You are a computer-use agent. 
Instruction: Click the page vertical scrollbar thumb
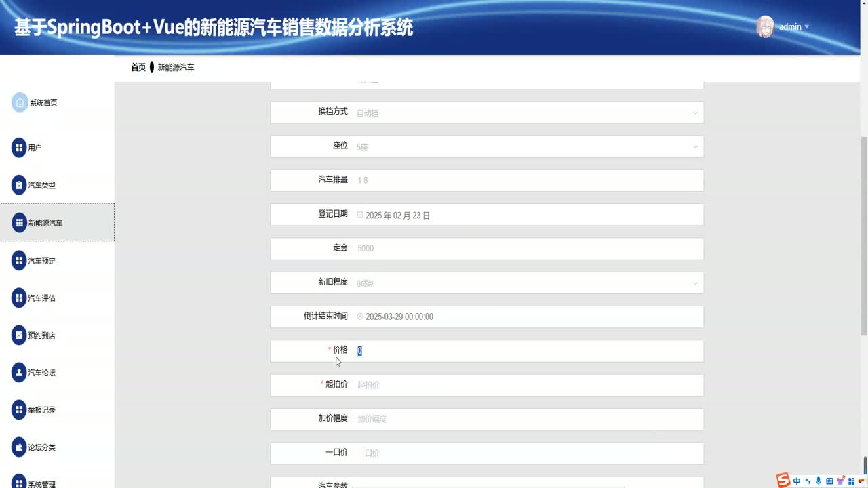[x=864, y=235]
